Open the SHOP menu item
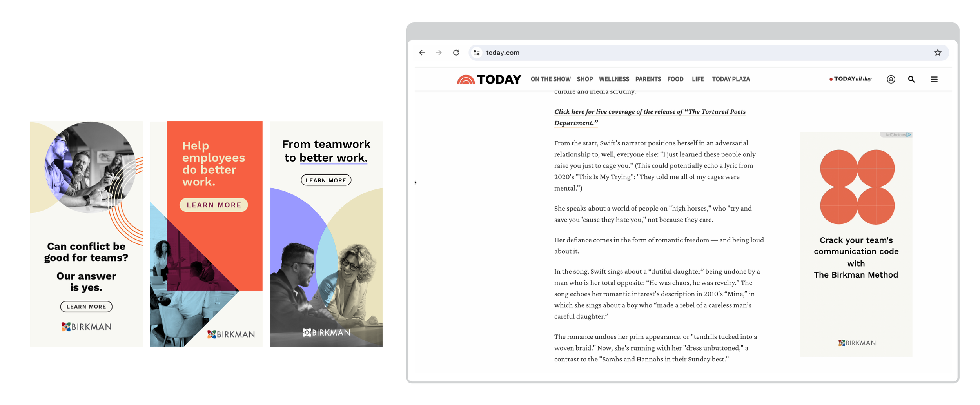The image size is (980, 405). pos(584,79)
